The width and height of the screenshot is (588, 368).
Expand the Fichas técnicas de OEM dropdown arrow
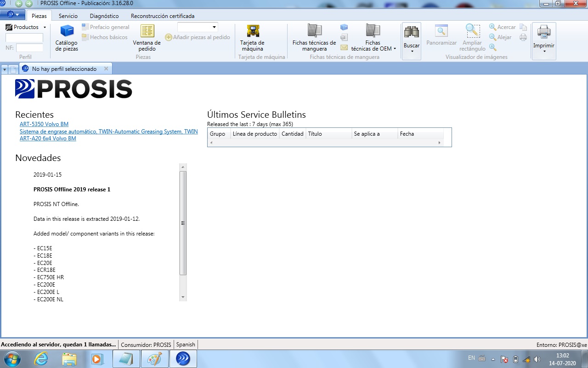[x=395, y=48]
